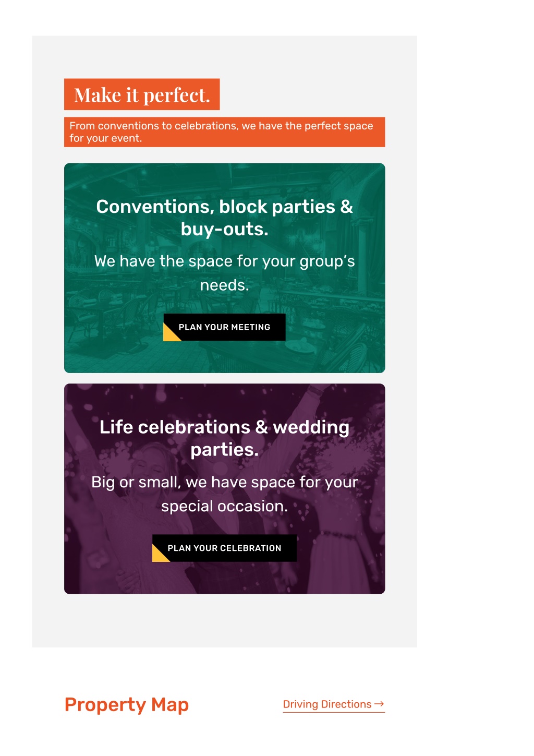Click the word Driving in the directions link
The height and width of the screenshot is (756, 534).
pos(300,704)
